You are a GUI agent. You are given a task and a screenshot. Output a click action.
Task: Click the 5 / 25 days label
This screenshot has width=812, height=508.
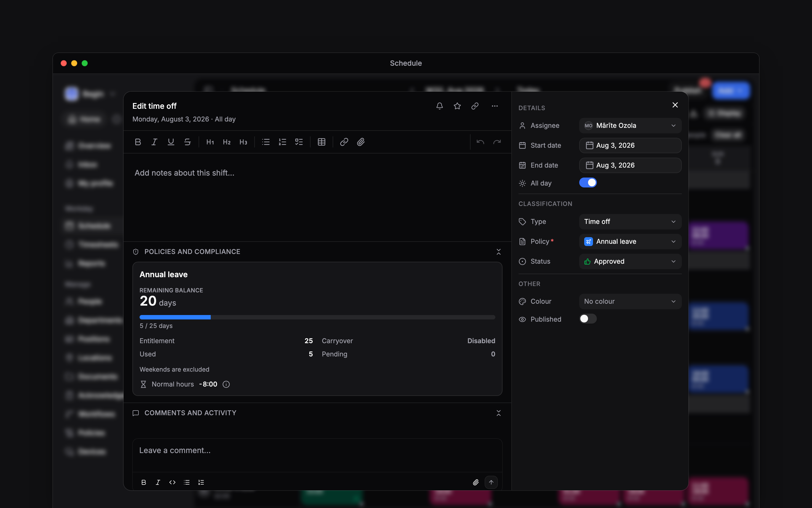click(156, 326)
